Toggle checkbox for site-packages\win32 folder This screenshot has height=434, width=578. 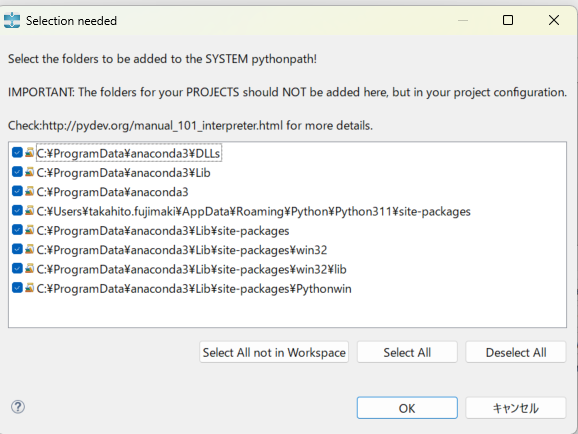coord(17,249)
